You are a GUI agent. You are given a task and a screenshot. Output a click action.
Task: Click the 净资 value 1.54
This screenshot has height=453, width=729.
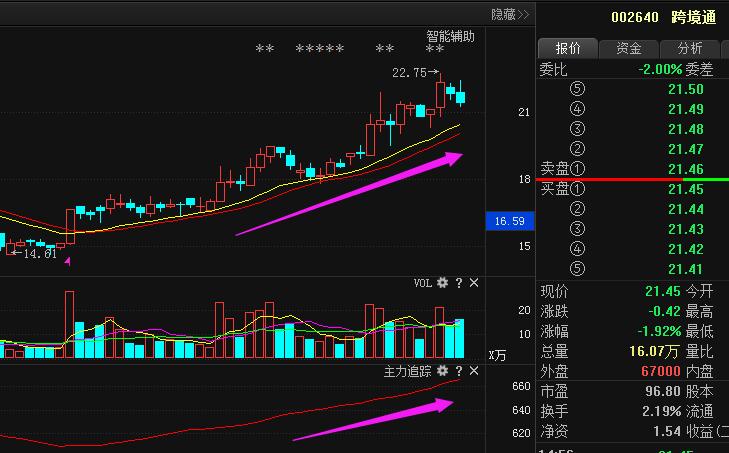pos(667,431)
